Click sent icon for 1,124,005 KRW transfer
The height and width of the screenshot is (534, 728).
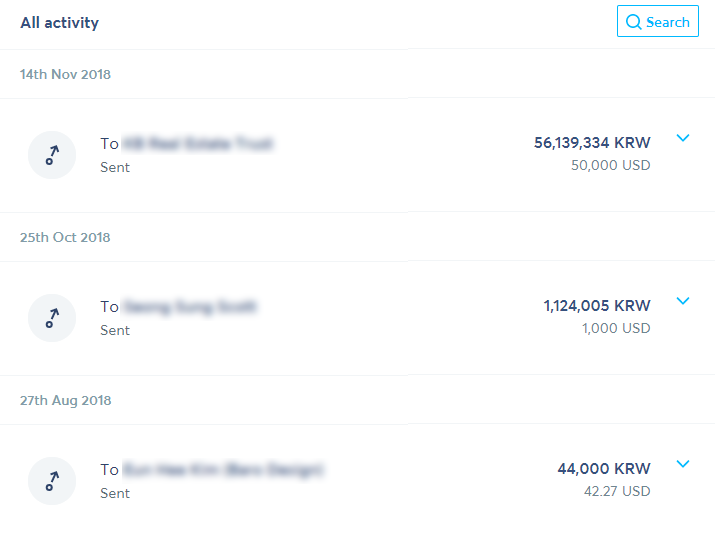click(52, 318)
